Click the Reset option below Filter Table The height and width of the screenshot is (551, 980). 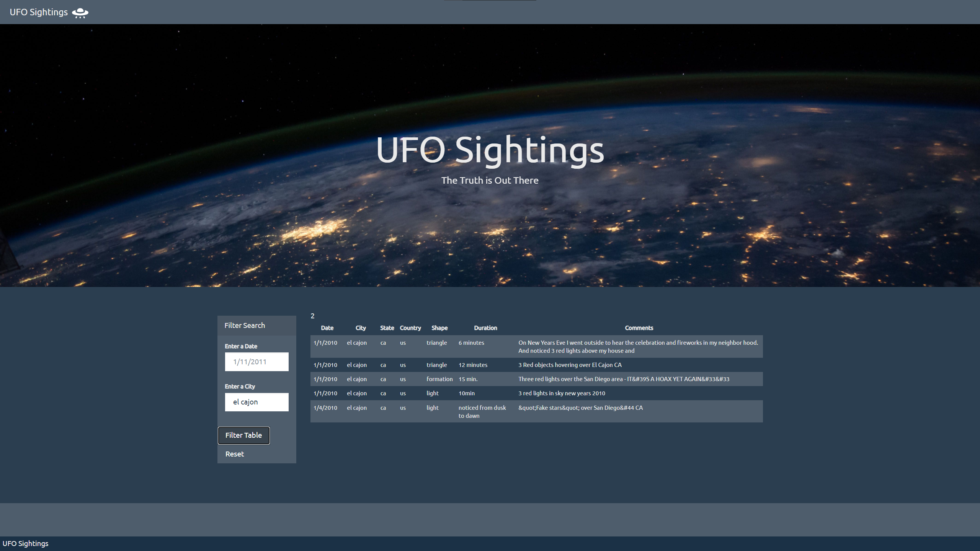click(234, 454)
